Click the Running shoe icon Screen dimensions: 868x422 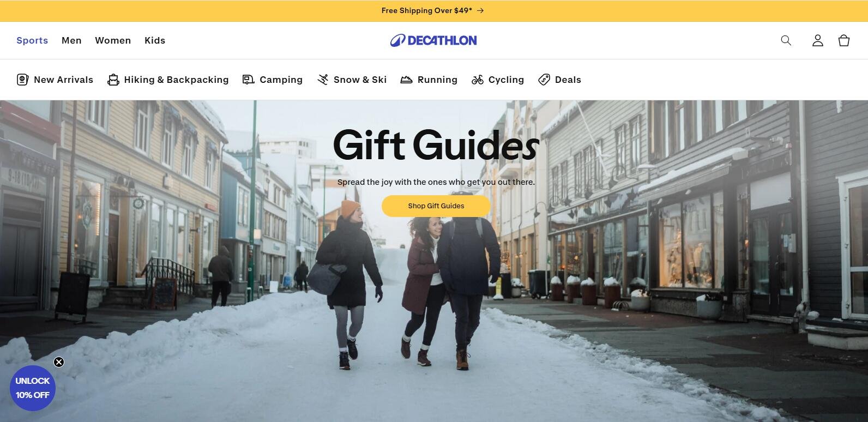point(406,80)
